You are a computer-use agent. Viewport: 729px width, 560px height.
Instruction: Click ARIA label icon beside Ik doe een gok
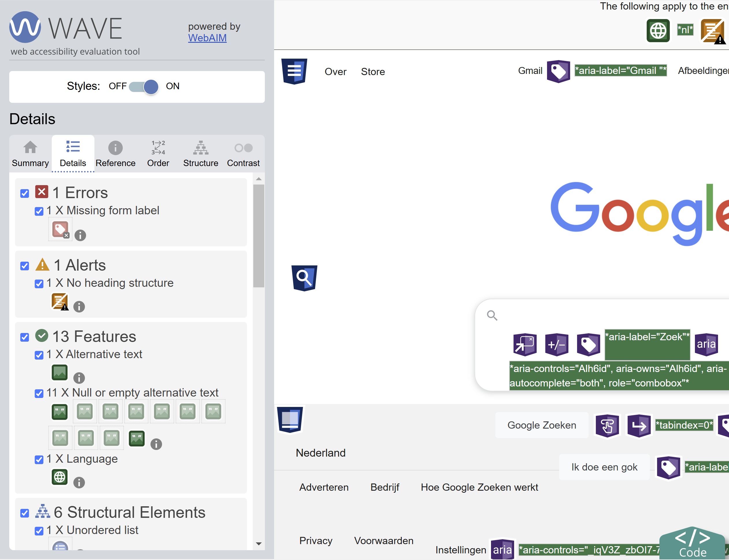click(668, 468)
